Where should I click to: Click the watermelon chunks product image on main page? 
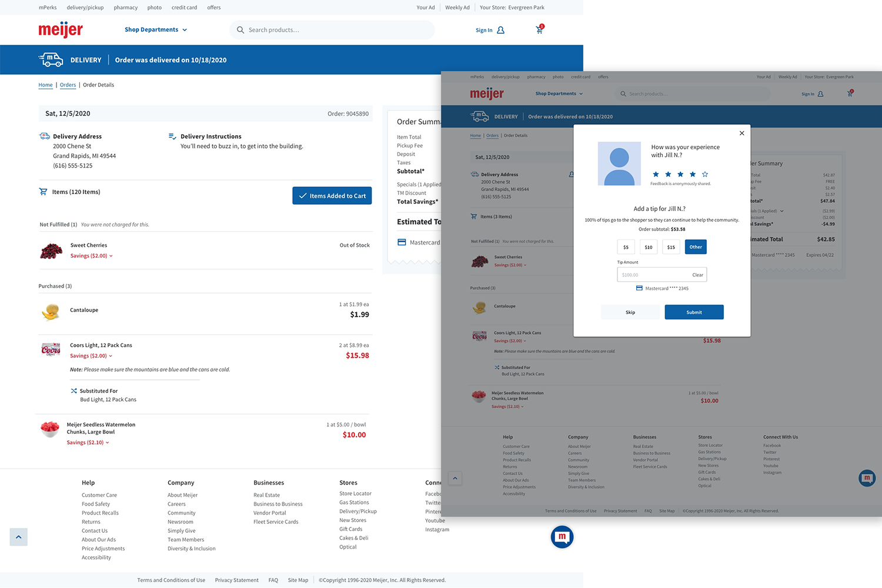pyautogui.click(x=50, y=428)
